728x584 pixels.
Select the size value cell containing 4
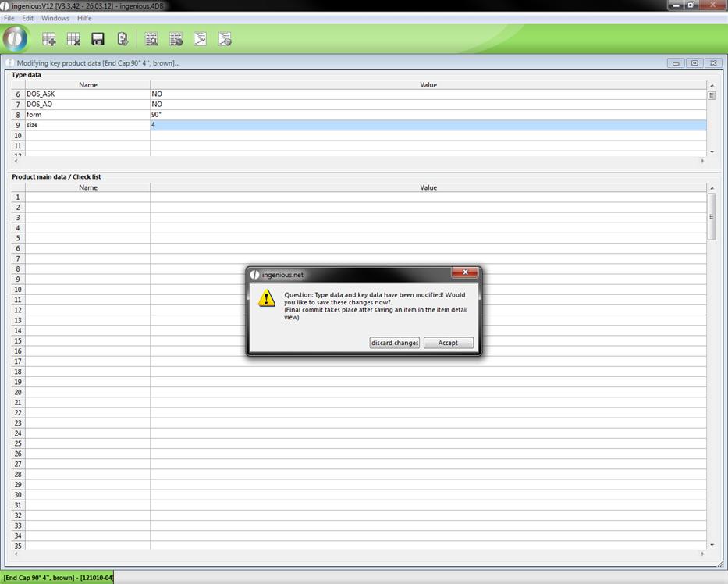pos(428,125)
